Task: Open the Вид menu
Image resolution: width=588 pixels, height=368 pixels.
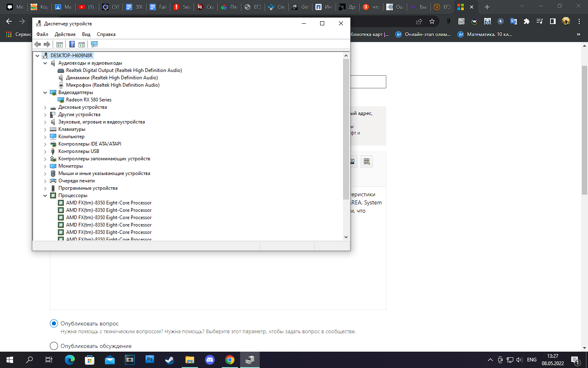Action: 86,34
